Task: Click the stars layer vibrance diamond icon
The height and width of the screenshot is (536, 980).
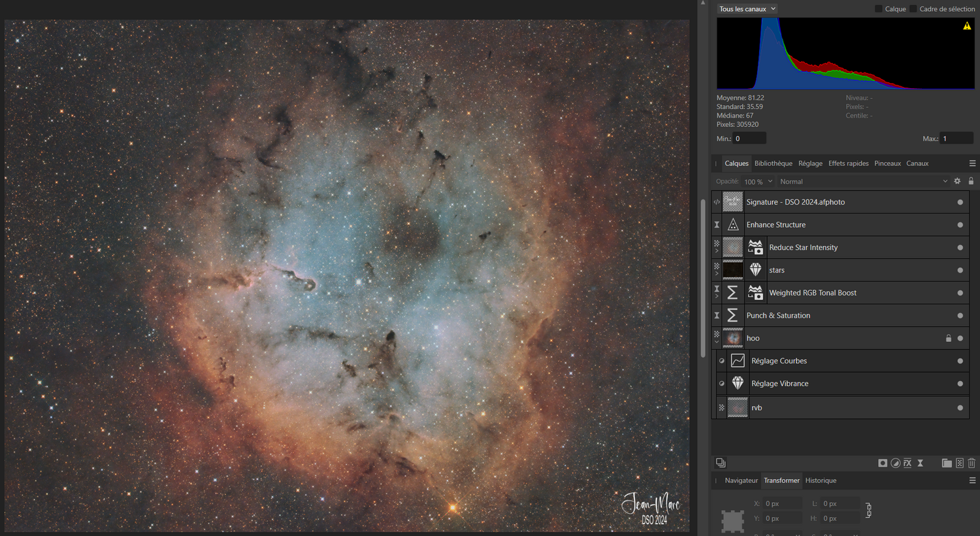Action: [755, 270]
